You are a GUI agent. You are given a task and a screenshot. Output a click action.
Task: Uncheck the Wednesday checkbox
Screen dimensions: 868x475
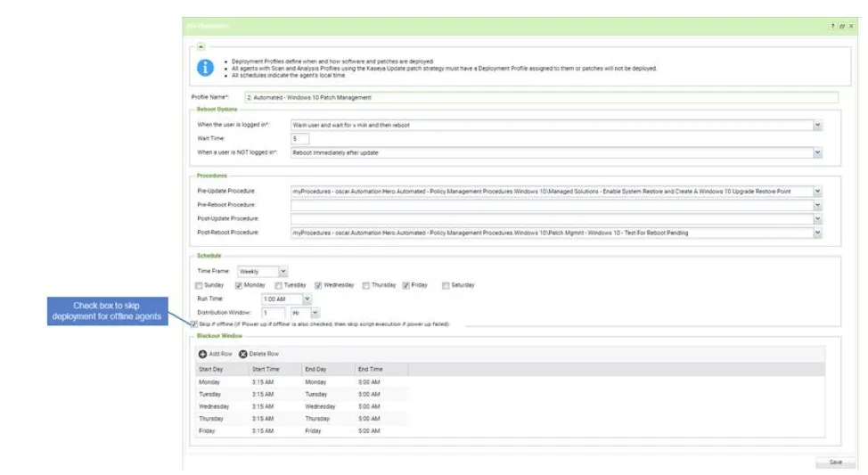click(318, 285)
